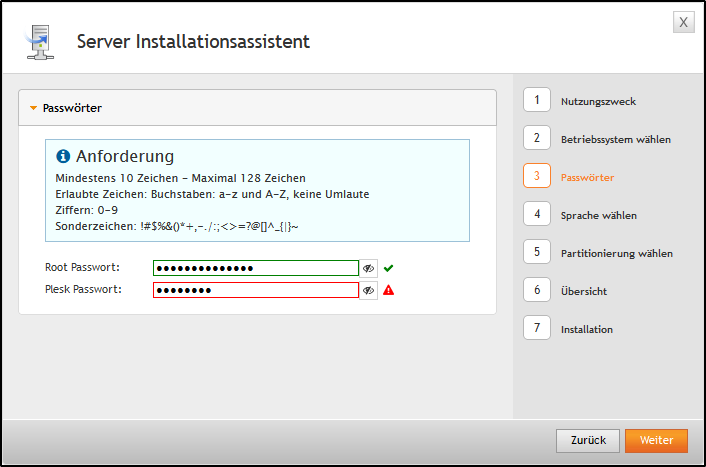Click the orange Weiter button
The image size is (706, 467).
click(x=656, y=440)
